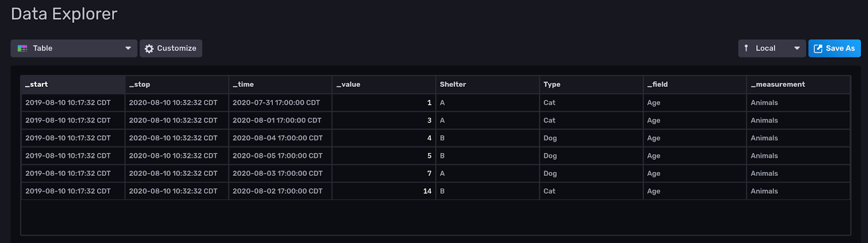Sort by the _start column header
868x243 pixels.
73,85
